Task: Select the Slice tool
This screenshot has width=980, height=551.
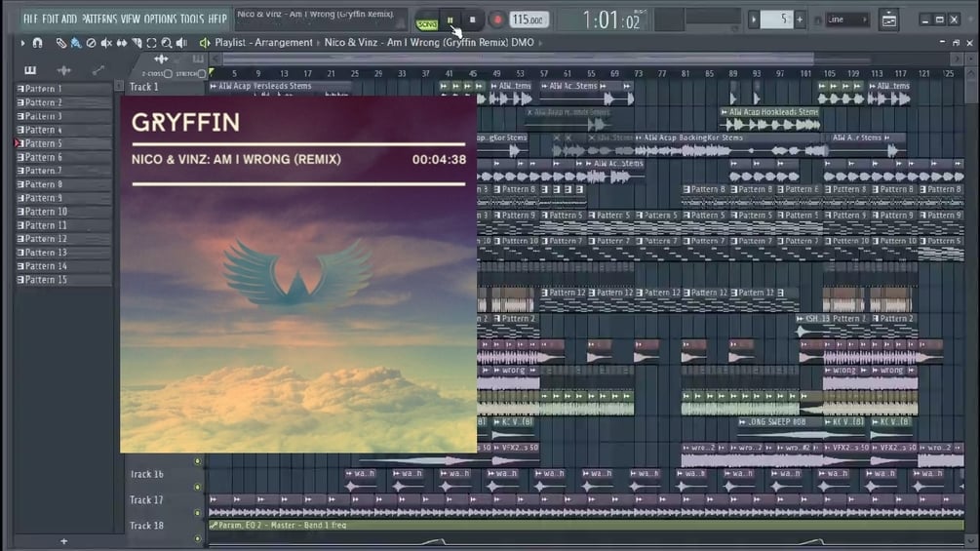Action: tap(137, 43)
